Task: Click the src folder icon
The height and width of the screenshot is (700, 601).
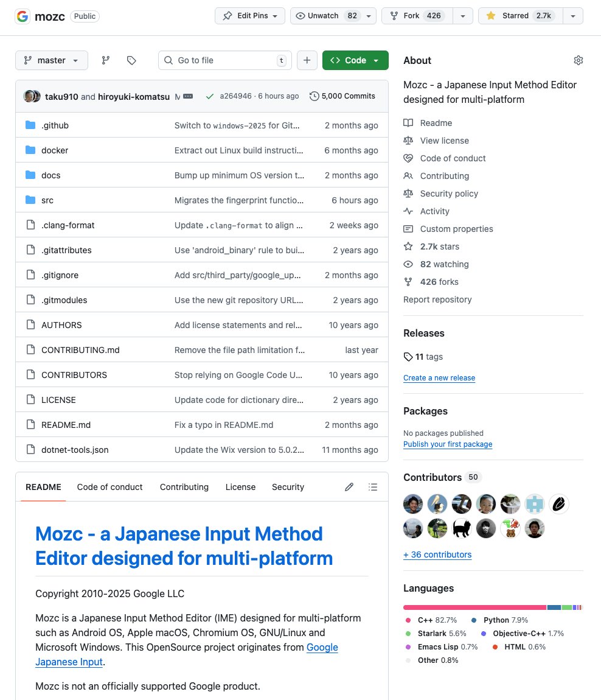Action: pos(30,200)
